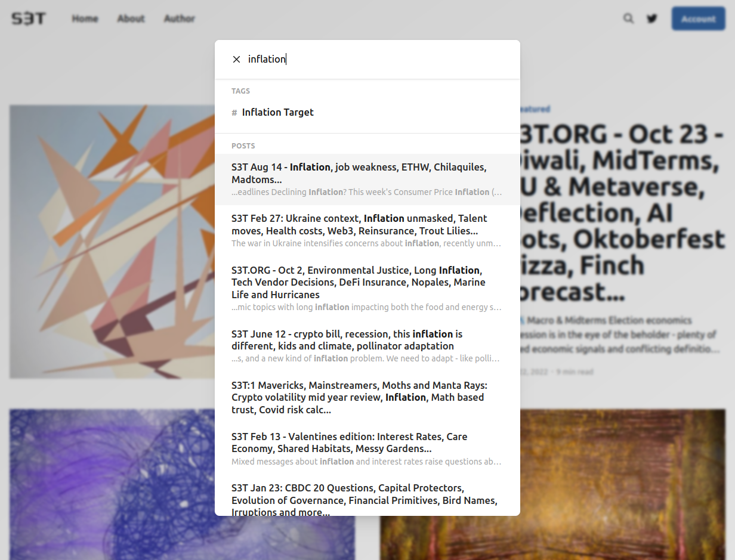This screenshot has height=560, width=735.
Task: Click the S3T site logo
Action: click(29, 18)
